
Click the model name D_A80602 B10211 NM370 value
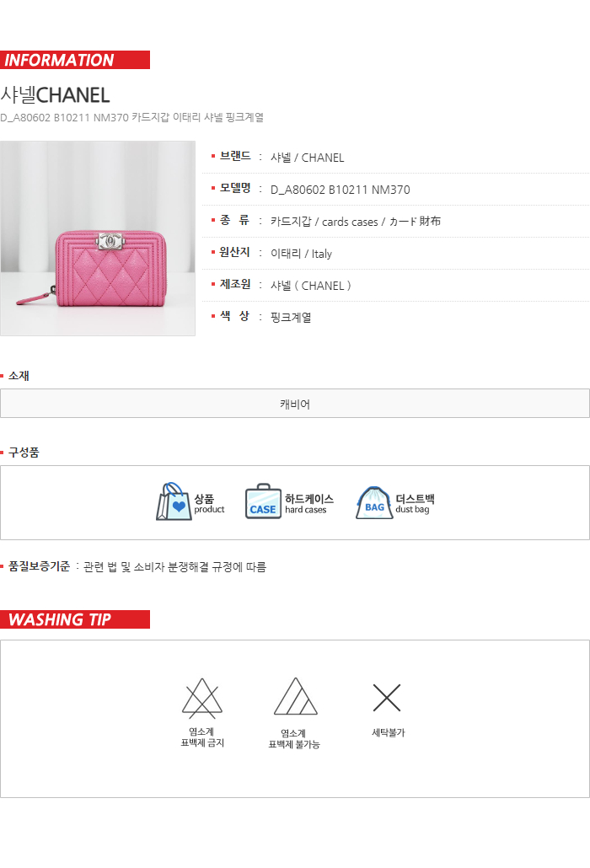tap(340, 190)
